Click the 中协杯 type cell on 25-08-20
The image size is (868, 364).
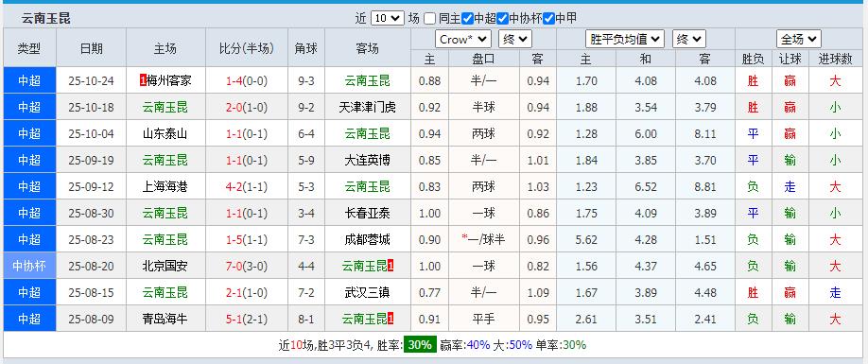click(29, 266)
